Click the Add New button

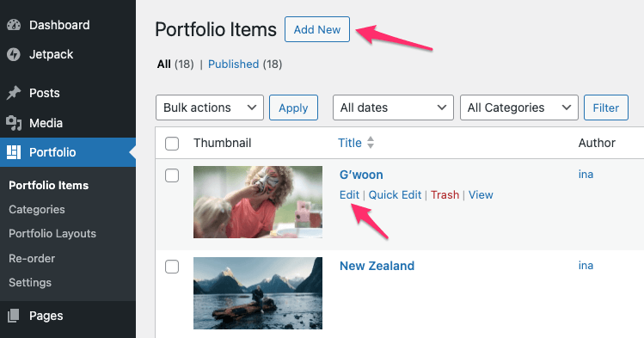click(x=317, y=29)
